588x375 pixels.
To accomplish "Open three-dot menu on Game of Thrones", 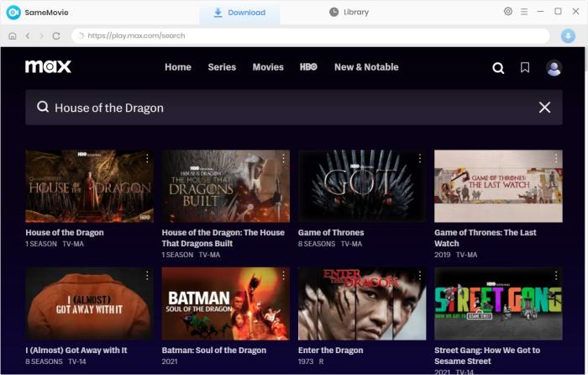I will (x=419, y=158).
